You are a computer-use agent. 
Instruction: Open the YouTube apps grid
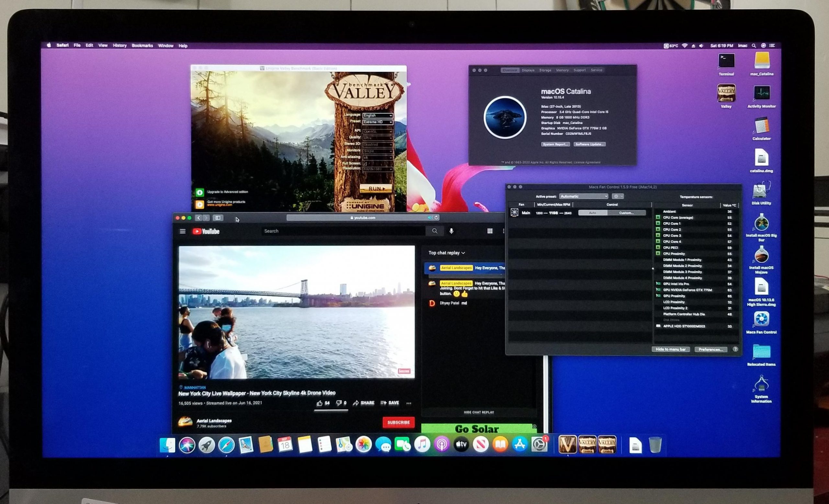coord(490,231)
